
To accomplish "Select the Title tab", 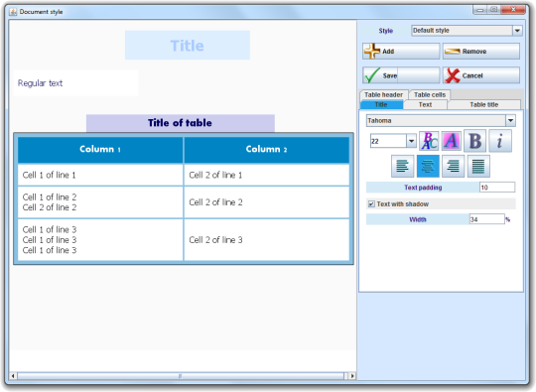I will (381, 104).
